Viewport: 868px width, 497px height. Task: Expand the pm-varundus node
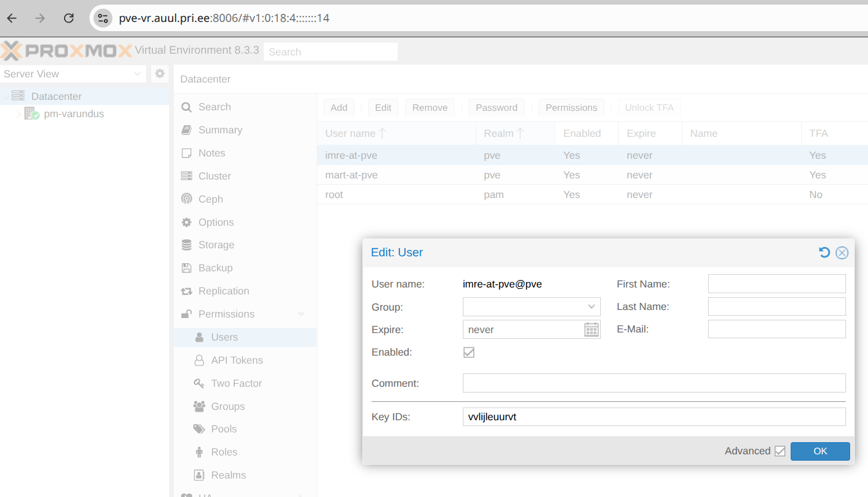click(19, 114)
